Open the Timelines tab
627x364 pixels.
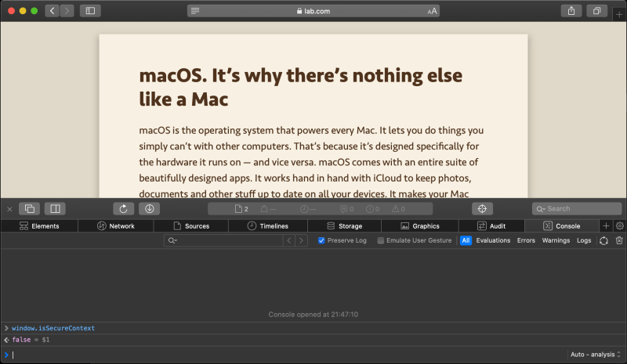(268, 225)
